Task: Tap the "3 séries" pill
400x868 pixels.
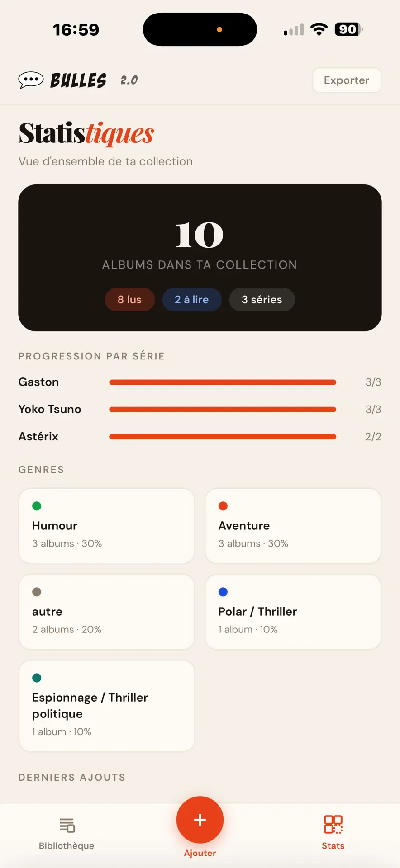Action: click(262, 300)
